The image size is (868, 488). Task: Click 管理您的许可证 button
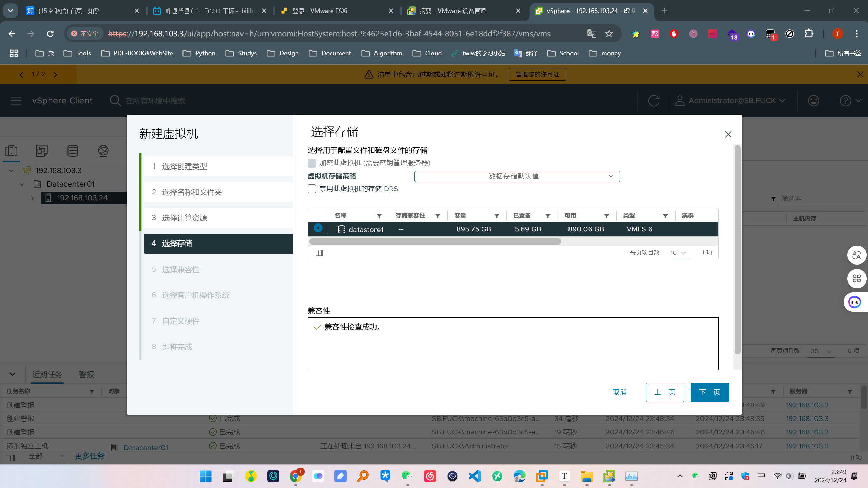[537, 74]
